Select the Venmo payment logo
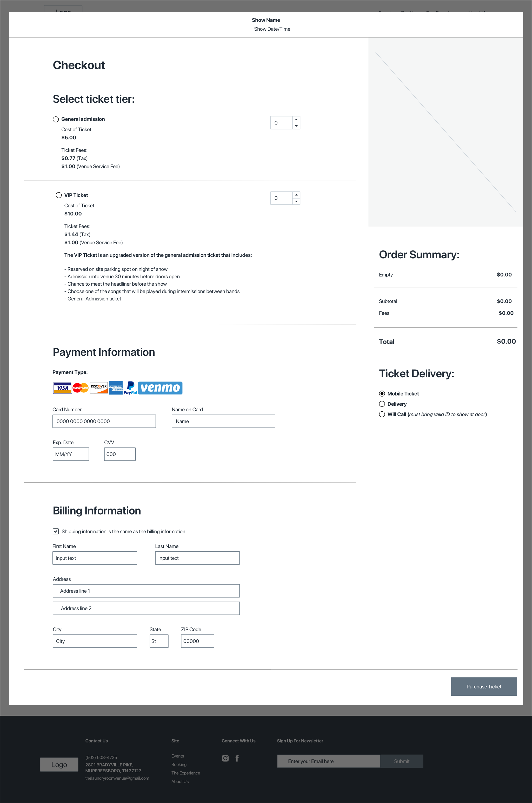The width and height of the screenshot is (532, 803). pyautogui.click(x=160, y=387)
